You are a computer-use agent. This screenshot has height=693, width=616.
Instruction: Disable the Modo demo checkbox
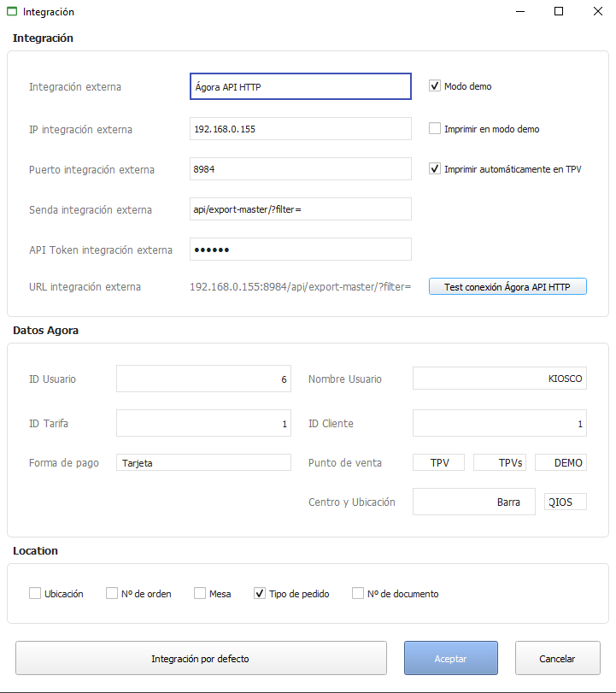435,85
